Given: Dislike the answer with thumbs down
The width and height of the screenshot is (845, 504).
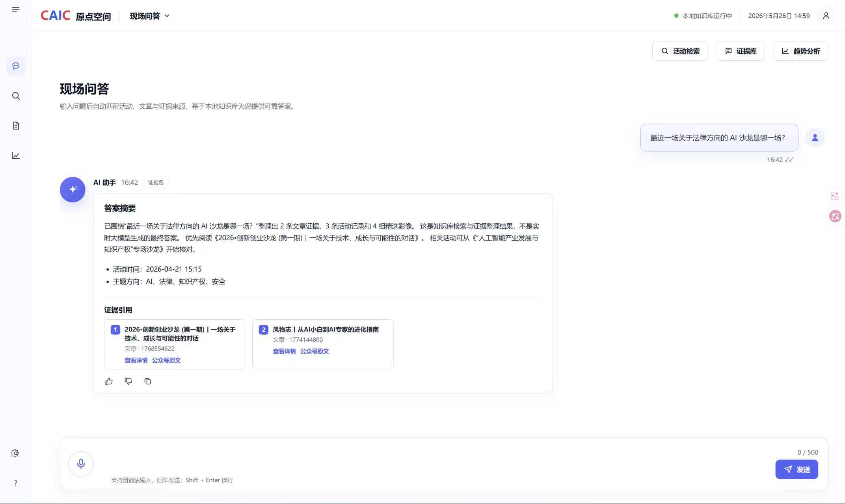Looking at the screenshot, I should pyautogui.click(x=128, y=381).
